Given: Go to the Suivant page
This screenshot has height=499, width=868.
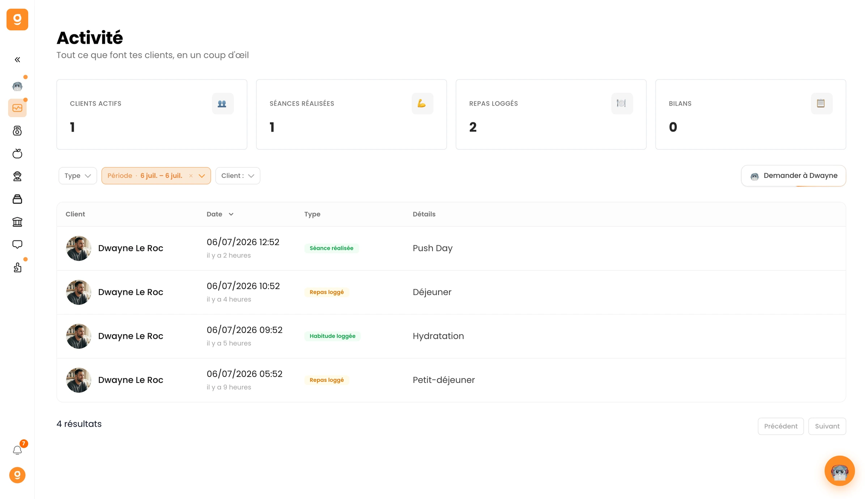Looking at the screenshot, I should tap(827, 426).
